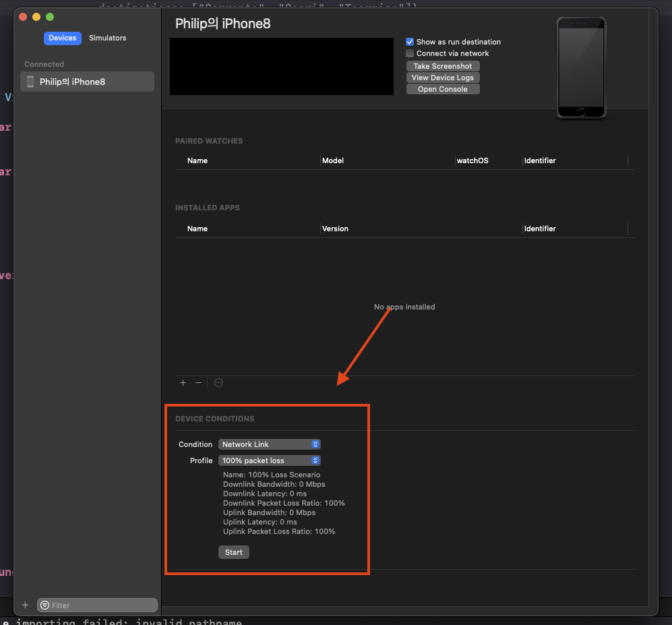Screen dimensions: 672x625
Task: Click the 'No apps installed' text
Action: [x=404, y=307]
